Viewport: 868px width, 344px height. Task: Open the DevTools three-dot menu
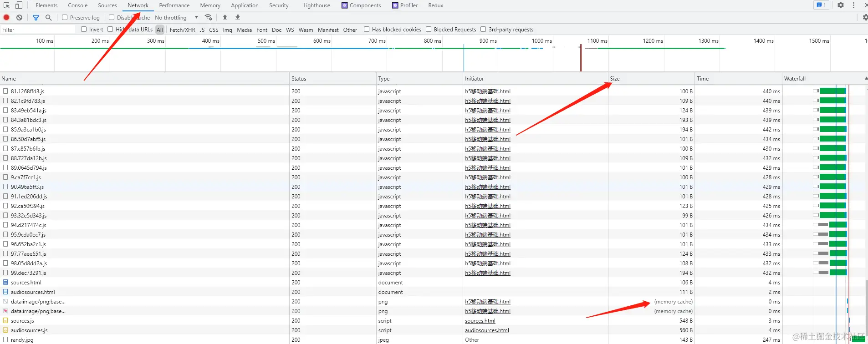point(853,5)
